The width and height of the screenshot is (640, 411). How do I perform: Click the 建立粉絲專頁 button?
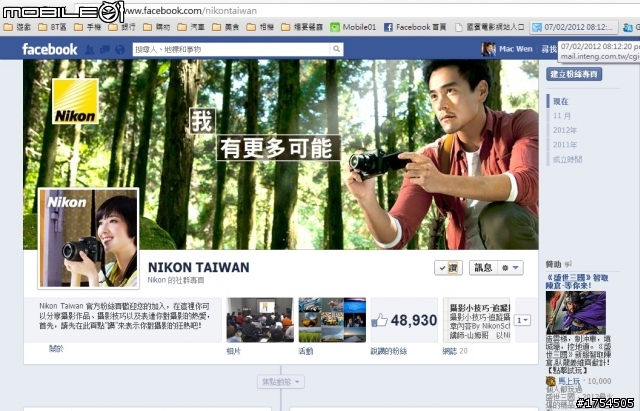(x=574, y=74)
